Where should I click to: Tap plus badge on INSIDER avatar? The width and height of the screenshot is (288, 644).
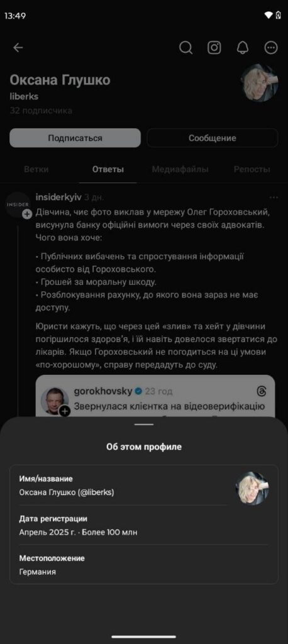point(27,214)
